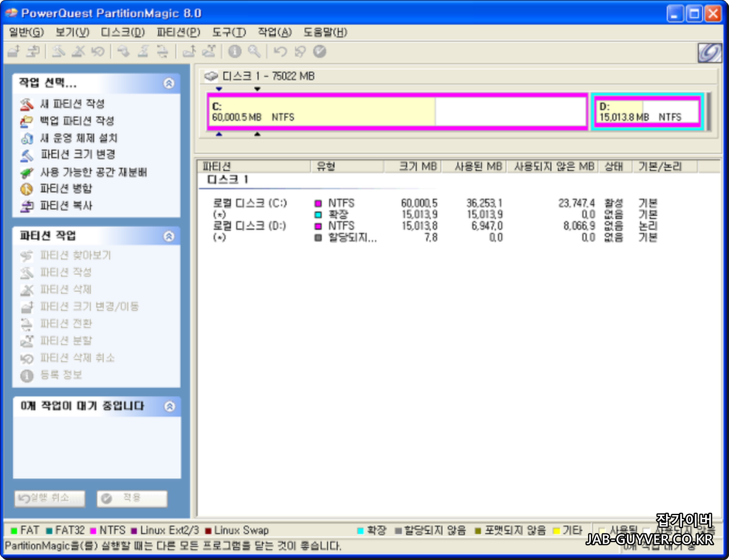Click the Format partition toolbar icon
729x560 pixels.
point(143,51)
